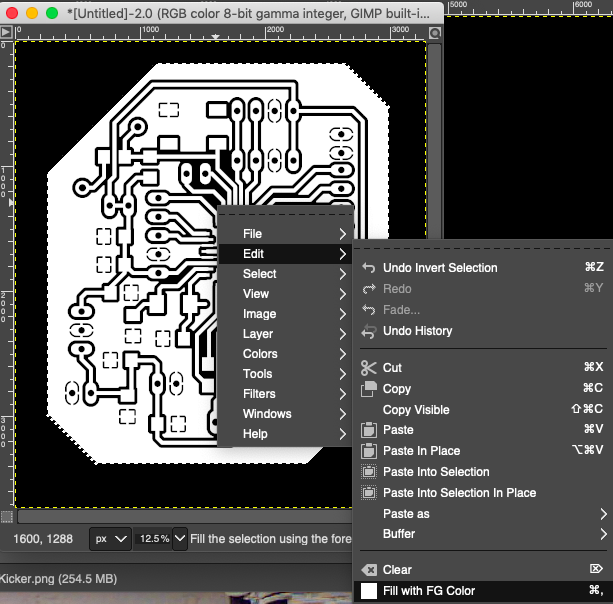Image resolution: width=613 pixels, height=604 pixels.
Task: Click the white FG color swatch
Action: click(368, 591)
